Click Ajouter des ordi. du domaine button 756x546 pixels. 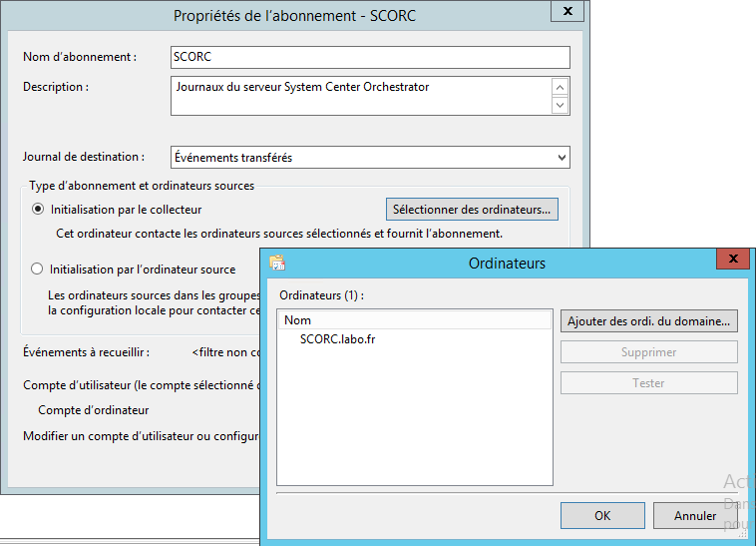[649, 321]
